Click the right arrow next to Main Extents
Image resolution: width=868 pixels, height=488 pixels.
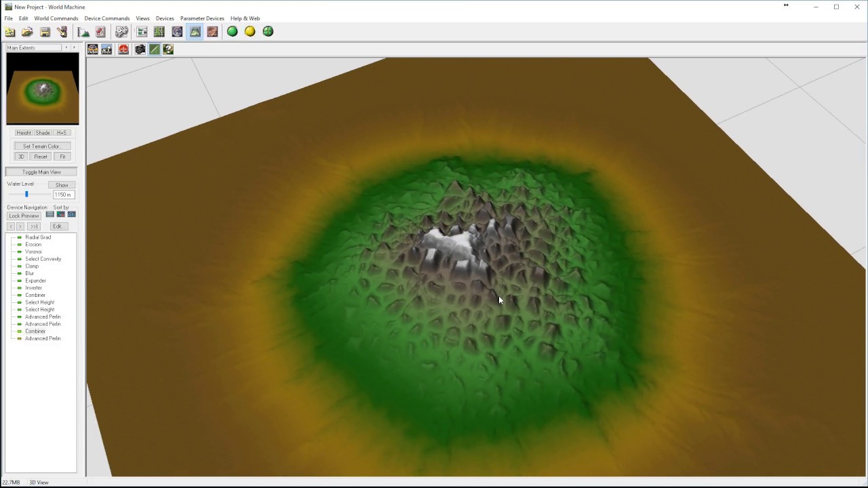[x=74, y=48]
